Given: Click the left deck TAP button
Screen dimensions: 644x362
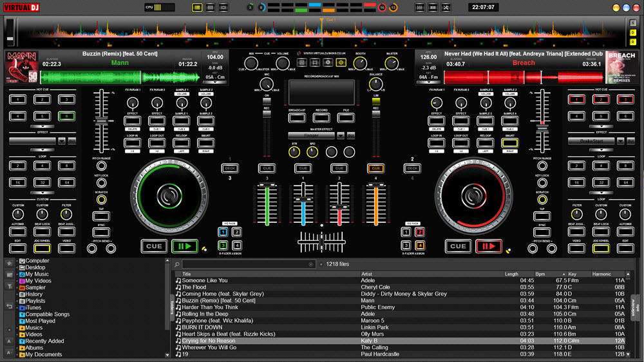Looking at the screenshot, I should (101, 216).
